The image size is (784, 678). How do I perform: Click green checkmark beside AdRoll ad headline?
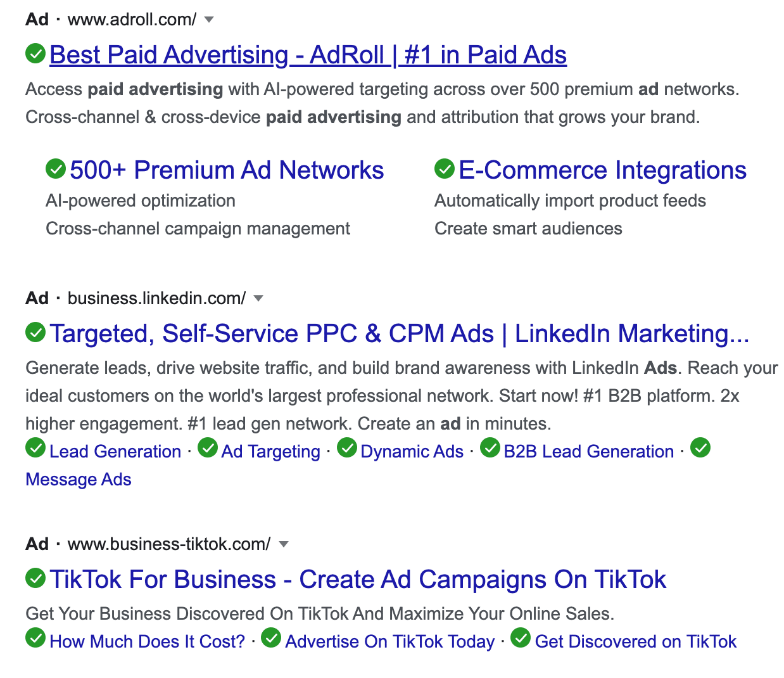click(x=35, y=54)
